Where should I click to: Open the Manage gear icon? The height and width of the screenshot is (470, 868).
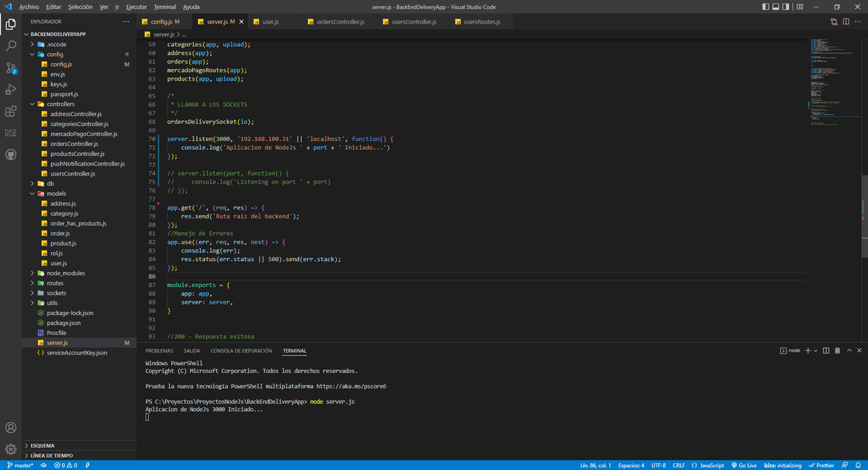[x=11, y=449]
